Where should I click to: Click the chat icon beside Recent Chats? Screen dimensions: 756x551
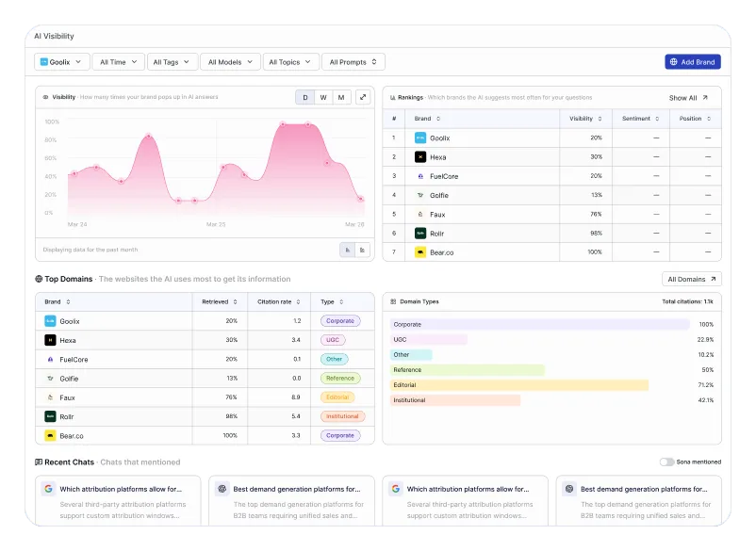[39, 462]
